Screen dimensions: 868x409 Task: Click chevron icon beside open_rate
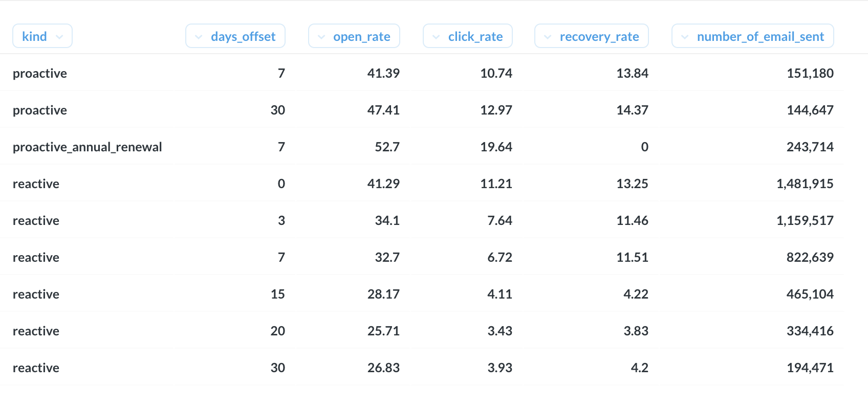click(x=321, y=37)
